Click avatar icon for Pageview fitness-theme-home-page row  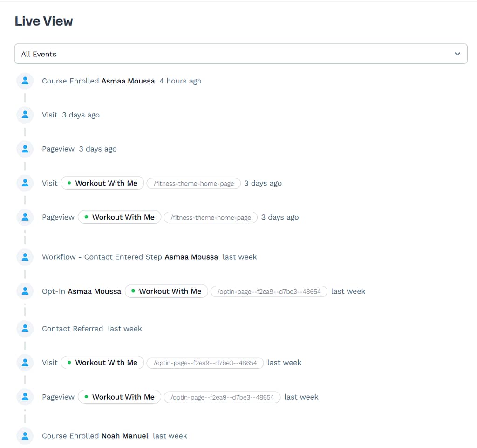(x=25, y=217)
